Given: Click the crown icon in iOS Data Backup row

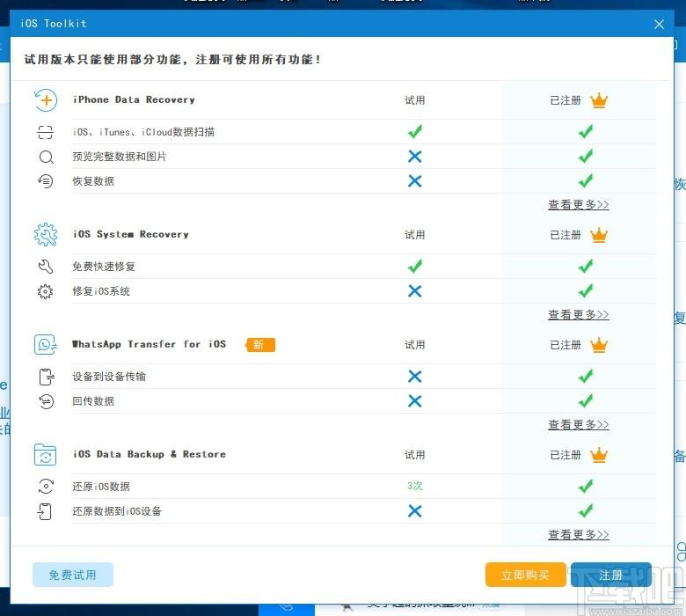Looking at the screenshot, I should pos(599,455).
